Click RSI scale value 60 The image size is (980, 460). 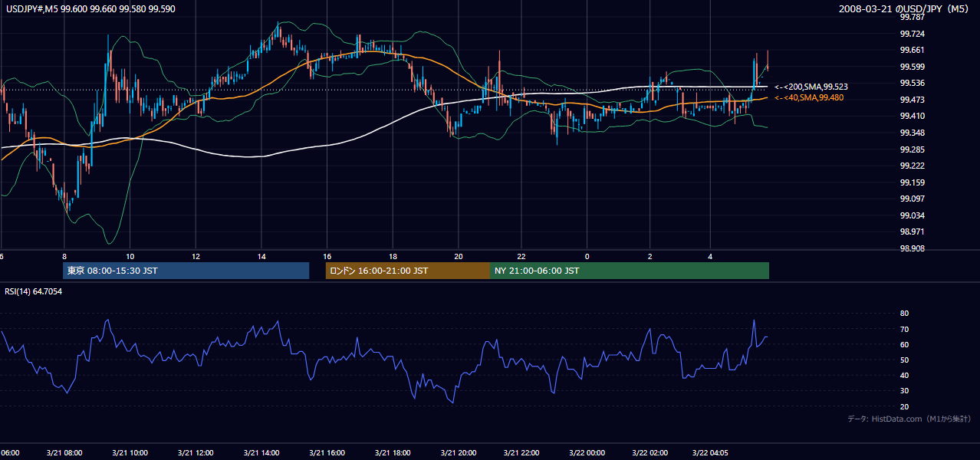point(905,344)
